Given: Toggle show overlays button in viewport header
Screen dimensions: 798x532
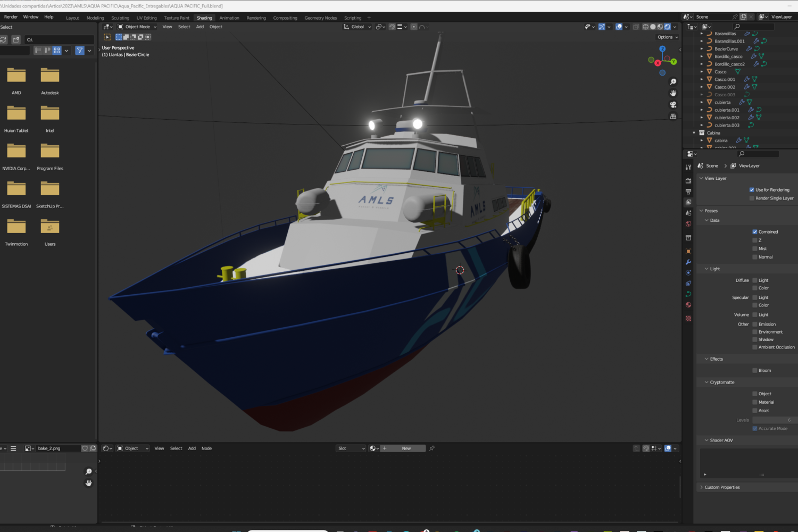Looking at the screenshot, I should click(619, 27).
